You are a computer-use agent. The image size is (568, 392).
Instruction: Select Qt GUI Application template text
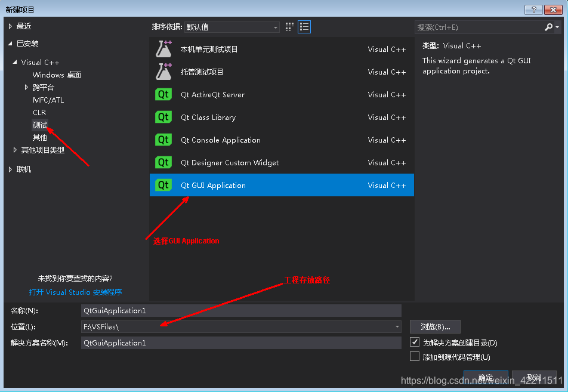pyautogui.click(x=213, y=185)
